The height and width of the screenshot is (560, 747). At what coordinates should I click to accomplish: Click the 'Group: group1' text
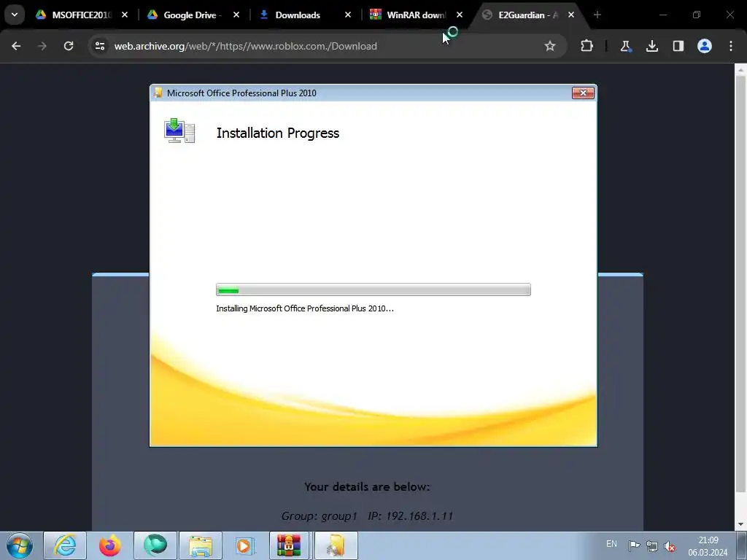[320, 516]
